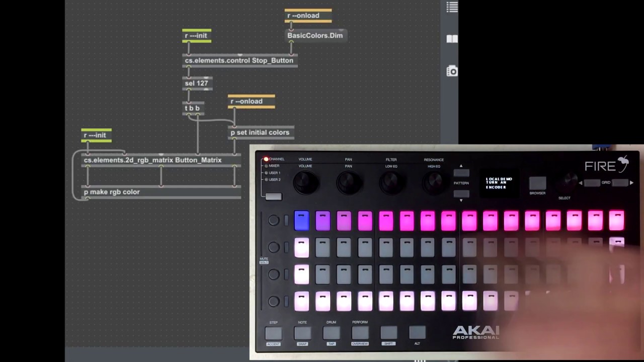The width and height of the screenshot is (644, 362).
Task: Click the bottom row's round mute button on the Fire
Action: click(x=274, y=301)
